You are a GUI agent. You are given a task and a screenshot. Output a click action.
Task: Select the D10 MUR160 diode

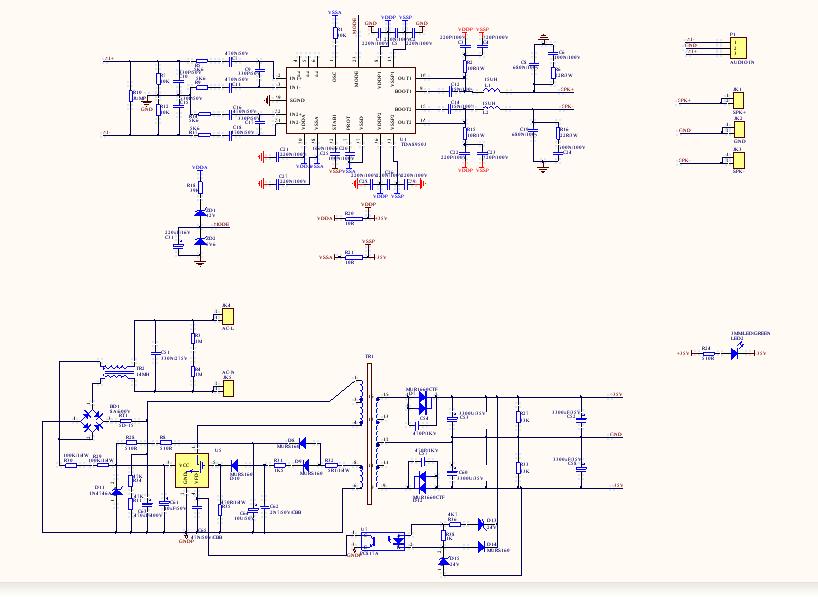(x=234, y=465)
